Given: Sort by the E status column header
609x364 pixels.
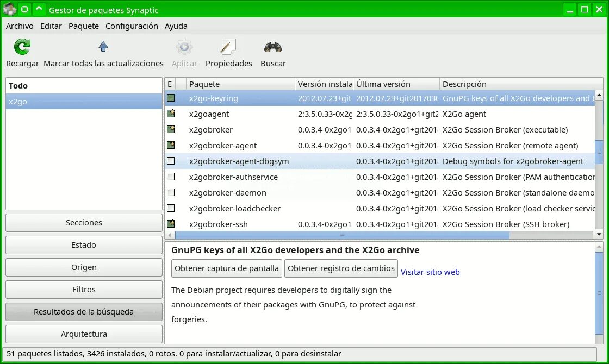Looking at the screenshot, I should 170,84.
